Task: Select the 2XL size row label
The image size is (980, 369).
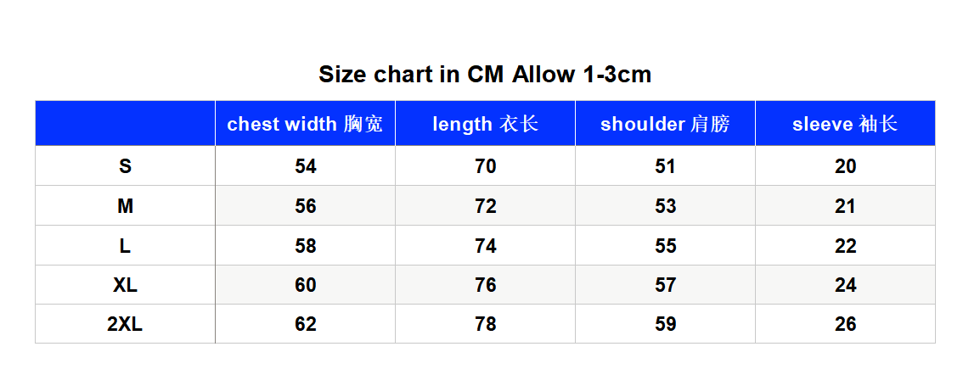Action: (x=125, y=324)
